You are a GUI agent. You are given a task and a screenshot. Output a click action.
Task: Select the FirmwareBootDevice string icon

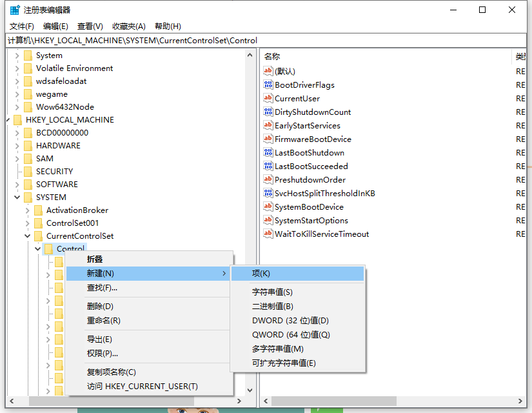click(x=268, y=139)
